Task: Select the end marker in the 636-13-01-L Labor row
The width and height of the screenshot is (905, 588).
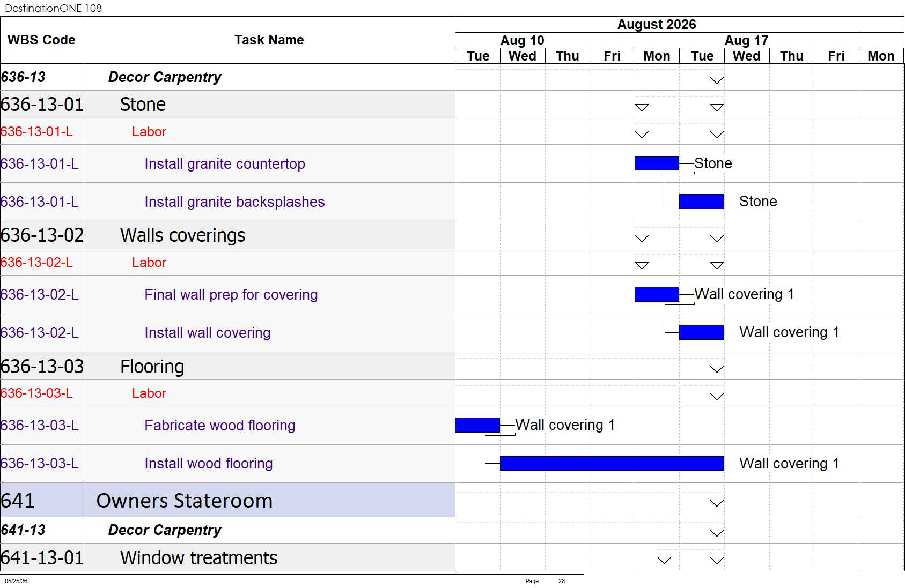Action: click(717, 134)
